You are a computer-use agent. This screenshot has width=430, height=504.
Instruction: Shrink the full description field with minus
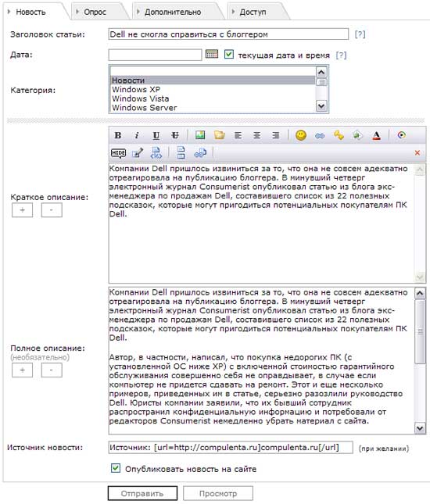click(x=52, y=370)
